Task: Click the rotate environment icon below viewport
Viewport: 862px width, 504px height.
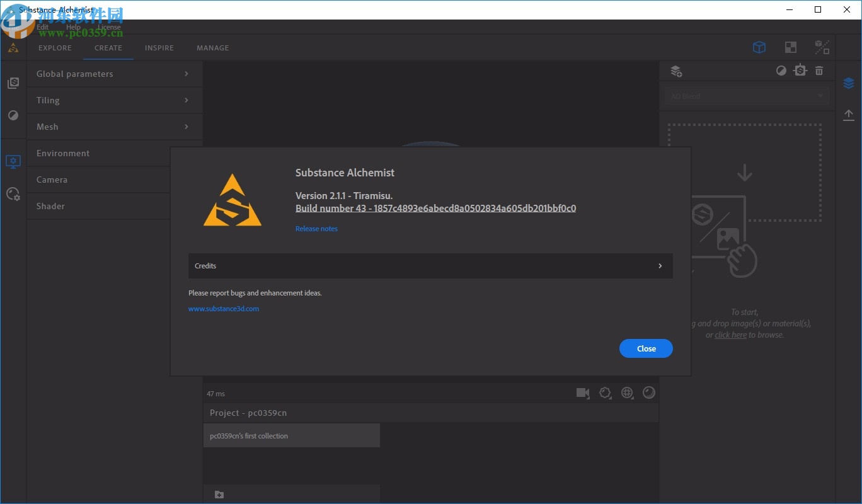Action: [x=605, y=393]
